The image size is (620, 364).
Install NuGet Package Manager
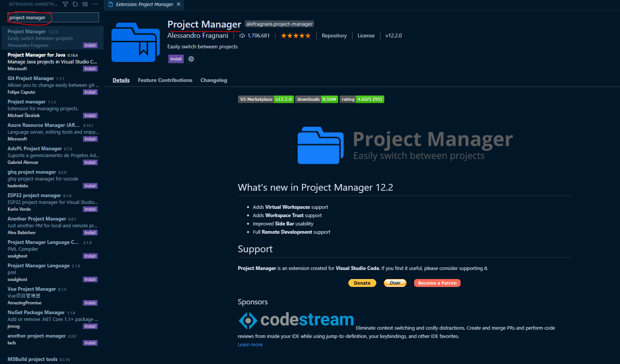(x=90, y=326)
